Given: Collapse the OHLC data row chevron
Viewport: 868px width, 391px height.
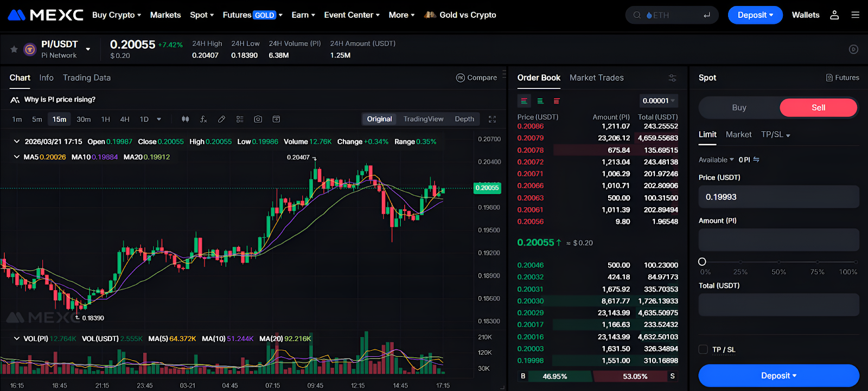Looking at the screenshot, I should coord(16,142).
